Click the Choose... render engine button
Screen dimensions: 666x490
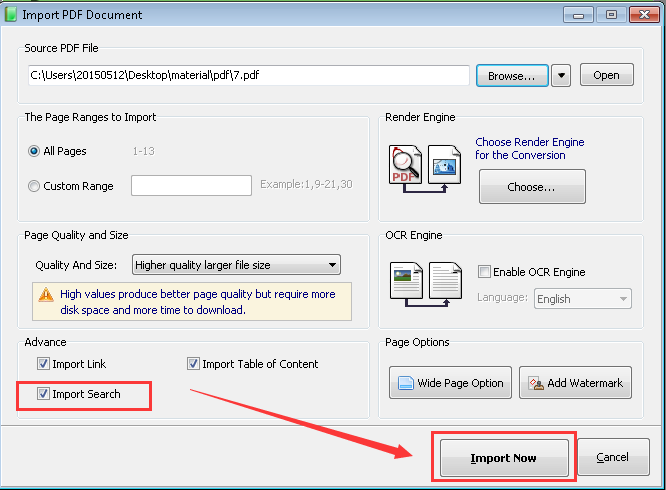(x=532, y=187)
